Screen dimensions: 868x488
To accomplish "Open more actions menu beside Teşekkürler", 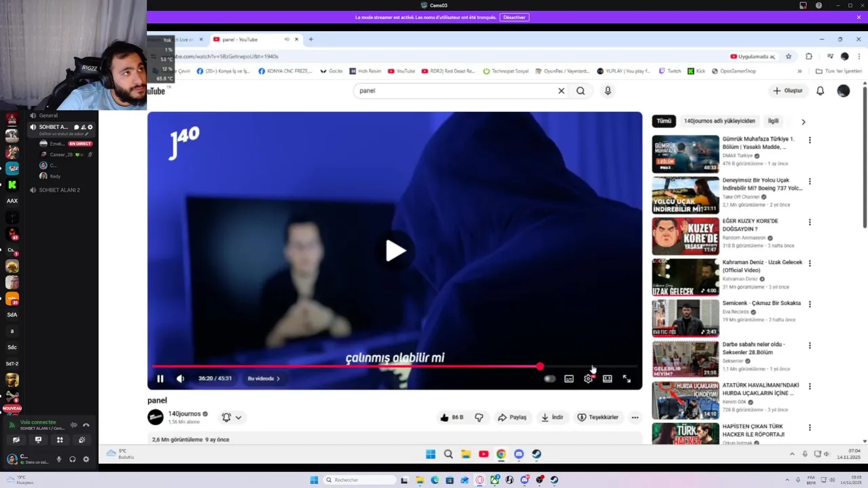I will 635,418.
